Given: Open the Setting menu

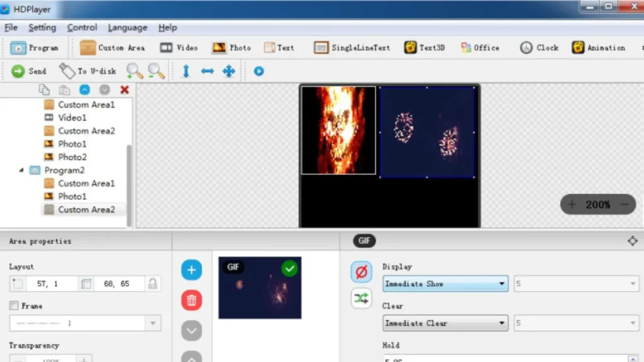Looking at the screenshot, I should pyautogui.click(x=42, y=28).
